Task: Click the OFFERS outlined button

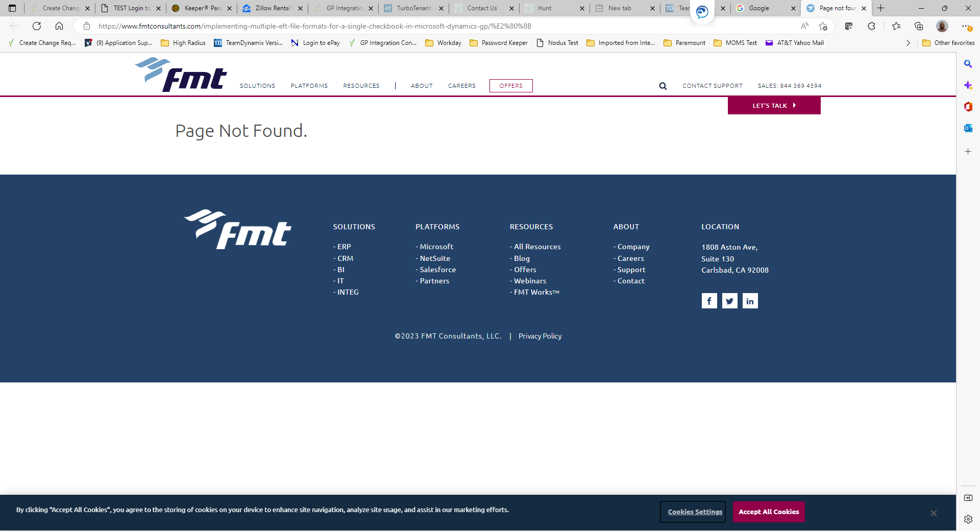Action: point(511,86)
